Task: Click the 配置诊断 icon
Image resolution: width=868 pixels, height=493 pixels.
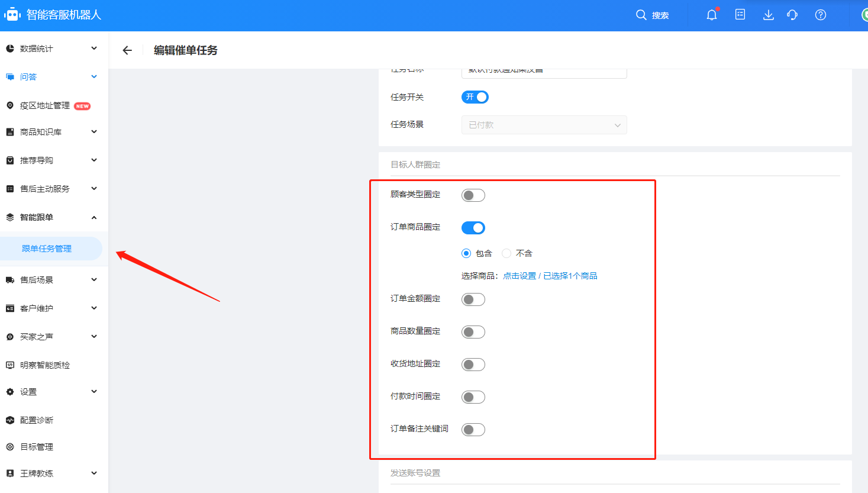Action: click(10, 420)
